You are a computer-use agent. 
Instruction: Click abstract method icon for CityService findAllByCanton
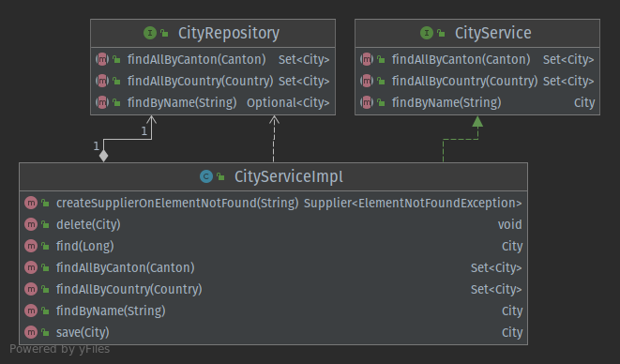pos(367,59)
